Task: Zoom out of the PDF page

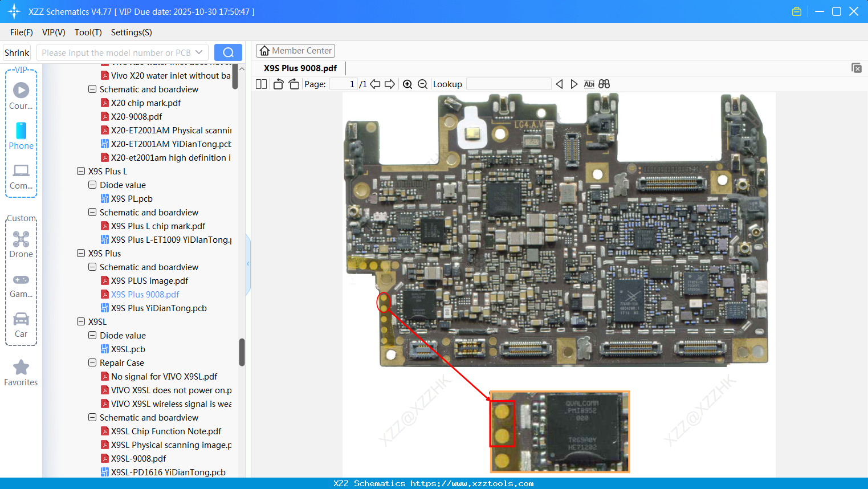Action: coord(422,84)
